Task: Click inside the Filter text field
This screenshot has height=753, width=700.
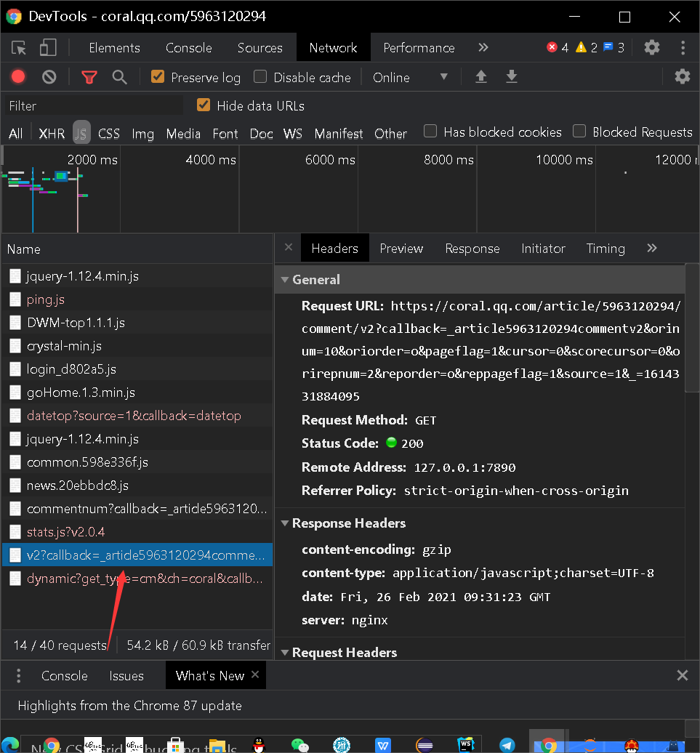Action: (x=94, y=105)
